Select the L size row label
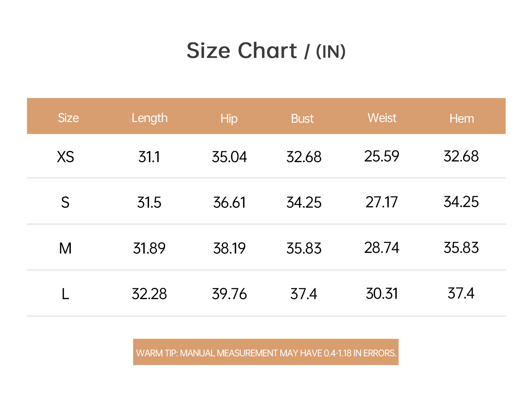 [66, 294]
